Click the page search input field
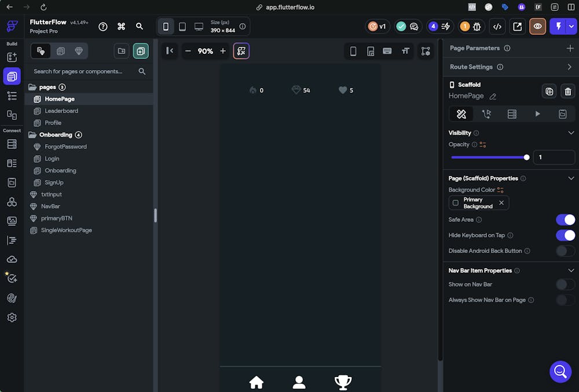Screen dimensions: 579x392 [81, 71]
